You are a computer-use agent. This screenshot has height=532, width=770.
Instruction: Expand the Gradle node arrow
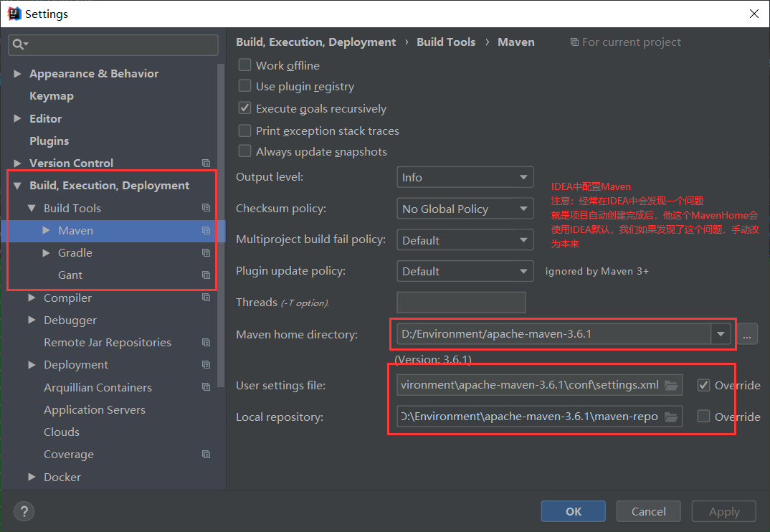click(x=46, y=252)
